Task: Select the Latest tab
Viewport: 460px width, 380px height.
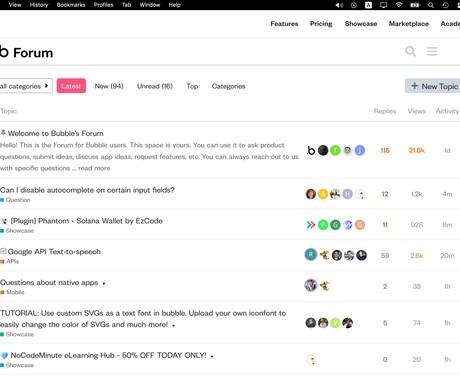Action: click(71, 86)
